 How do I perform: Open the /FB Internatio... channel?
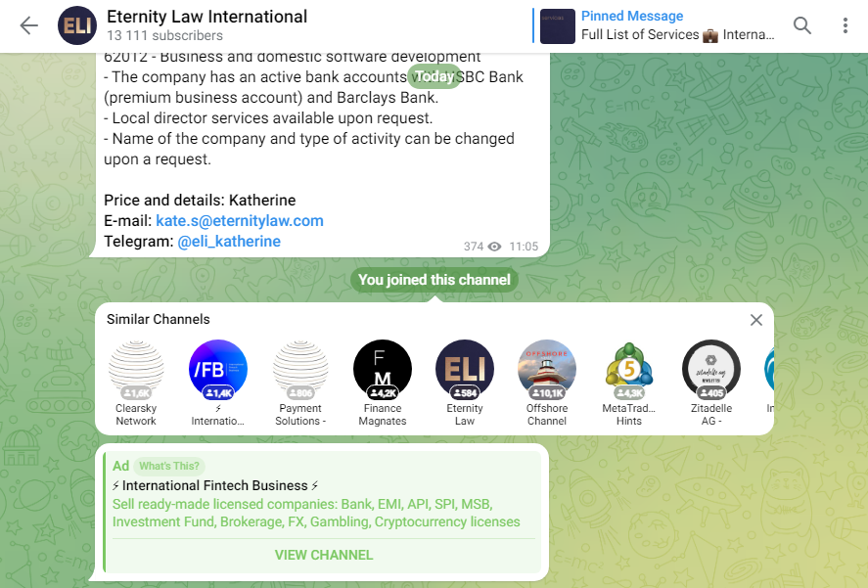pyautogui.click(x=217, y=383)
